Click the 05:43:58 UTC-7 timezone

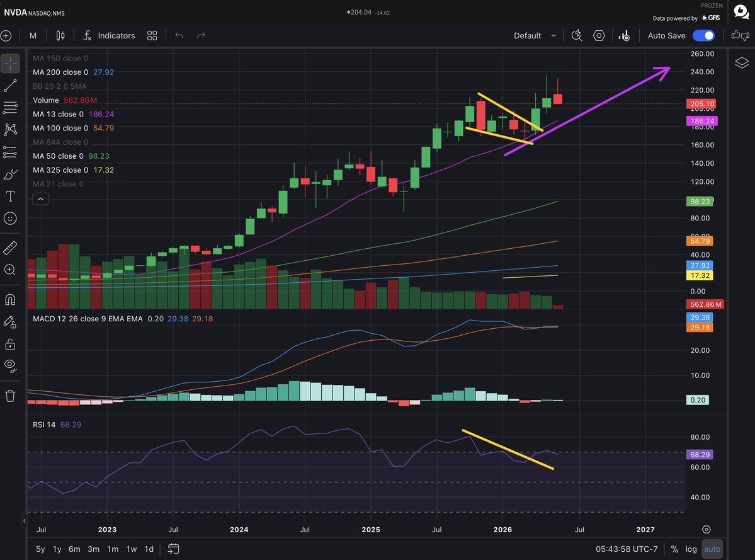click(627, 549)
